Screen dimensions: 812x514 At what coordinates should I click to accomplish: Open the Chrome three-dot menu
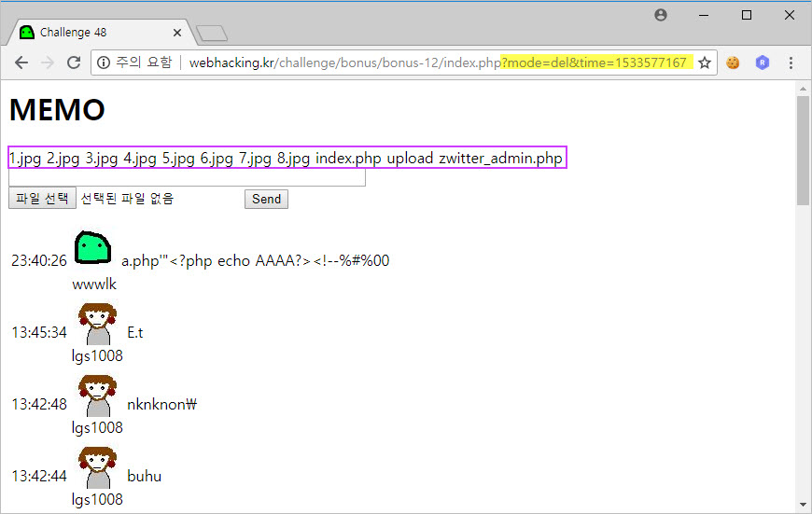[x=791, y=63]
